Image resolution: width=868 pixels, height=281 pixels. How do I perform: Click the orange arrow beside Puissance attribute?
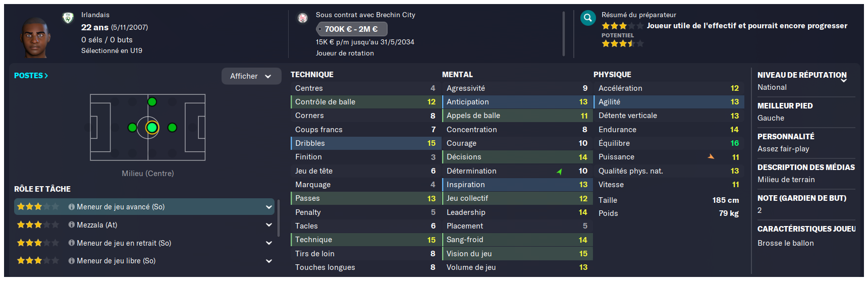coord(711,157)
